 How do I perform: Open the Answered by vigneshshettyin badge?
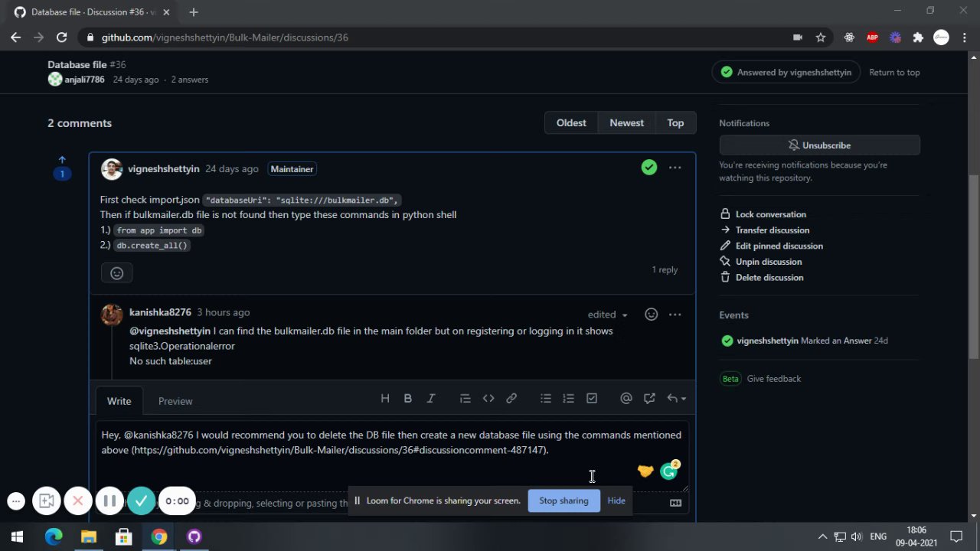[786, 73]
